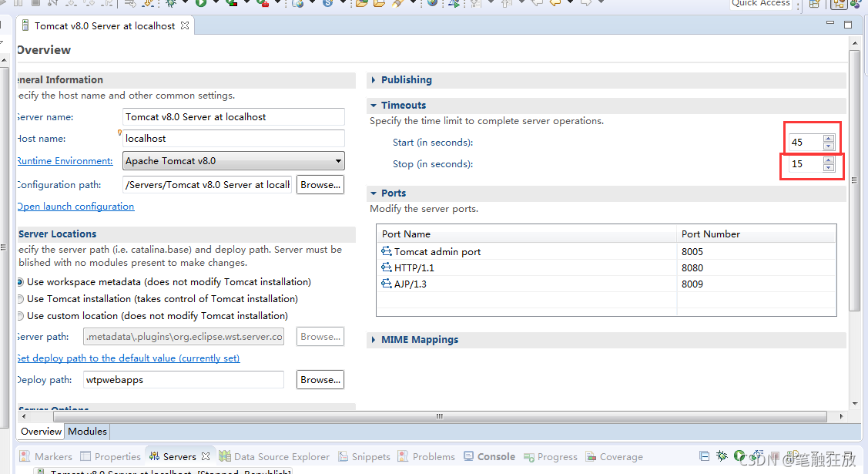Click Browse next to Deploy path
The height and width of the screenshot is (474, 868).
(x=320, y=379)
